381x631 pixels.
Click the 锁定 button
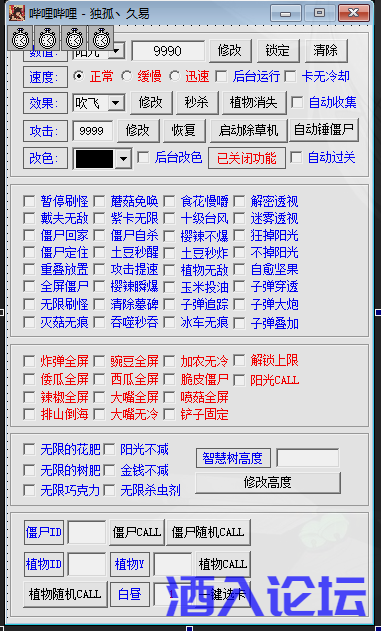click(278, 51)
